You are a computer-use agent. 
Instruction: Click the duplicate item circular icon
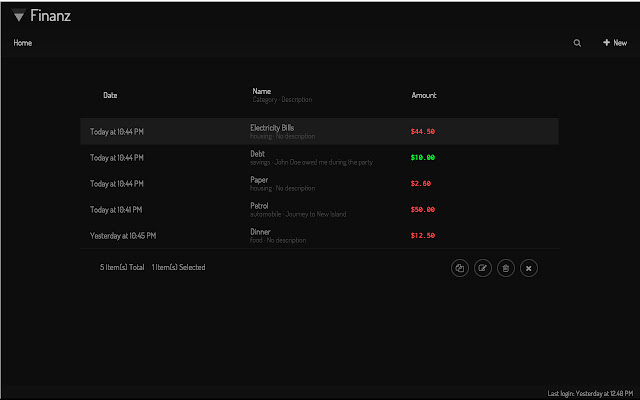tap(460, 268)
